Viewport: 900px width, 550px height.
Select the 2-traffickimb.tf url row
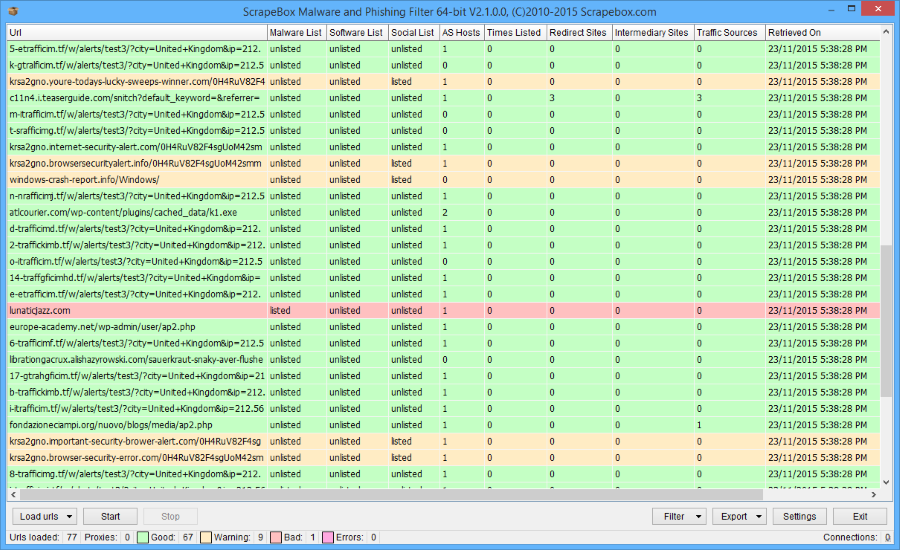pos(443,245)
